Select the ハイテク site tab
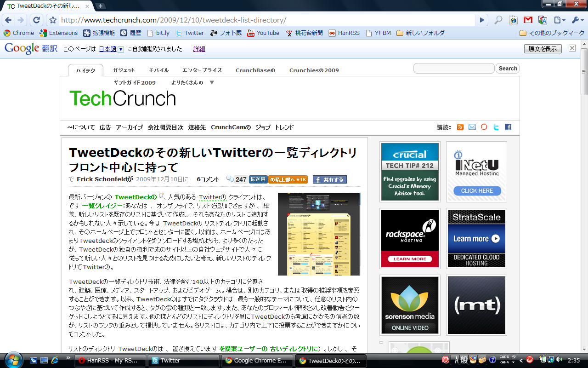The image size is (588, 368). (x=85, y=70)
